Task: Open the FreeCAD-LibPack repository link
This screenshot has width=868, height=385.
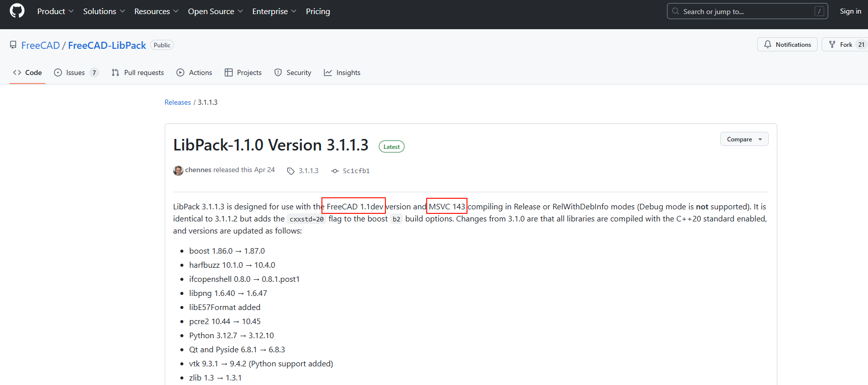Action: [x=107, y=45]
